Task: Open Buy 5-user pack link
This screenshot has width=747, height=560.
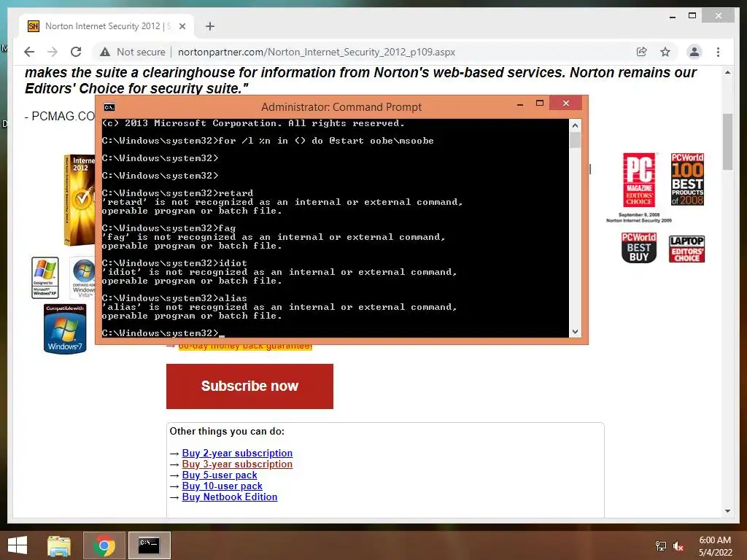Action: coord(219,475)
